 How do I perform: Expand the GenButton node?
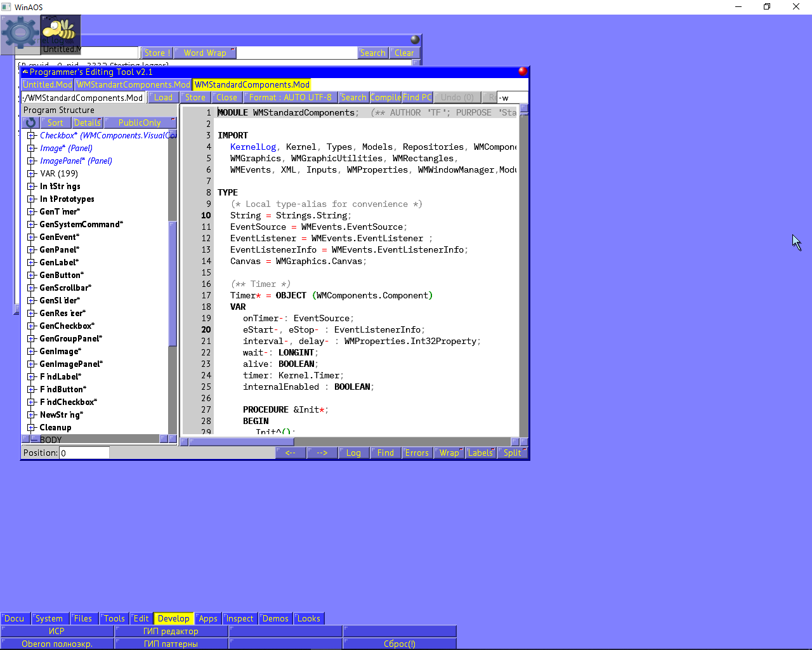coord(31,275)
